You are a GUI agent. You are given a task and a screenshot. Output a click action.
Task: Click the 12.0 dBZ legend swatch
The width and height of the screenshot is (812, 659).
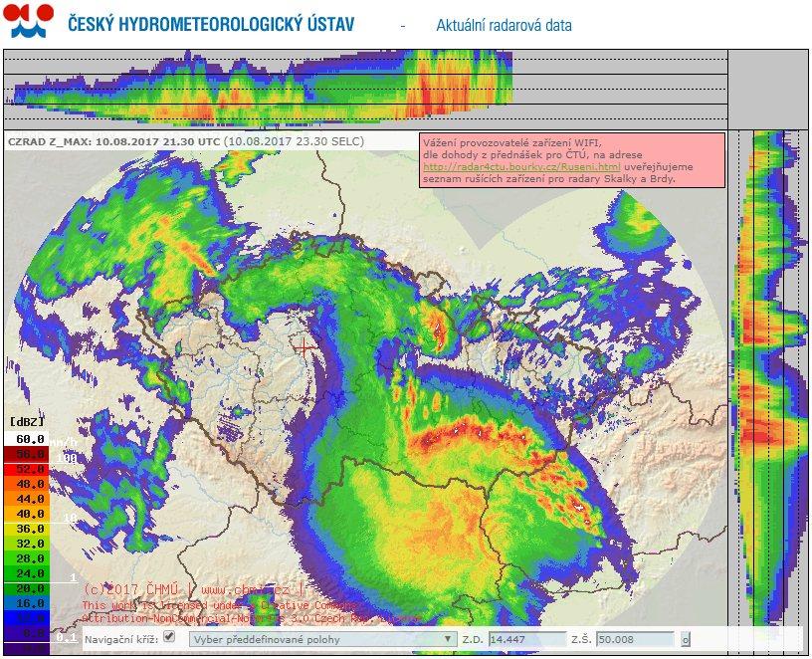[x=27, y=619]
